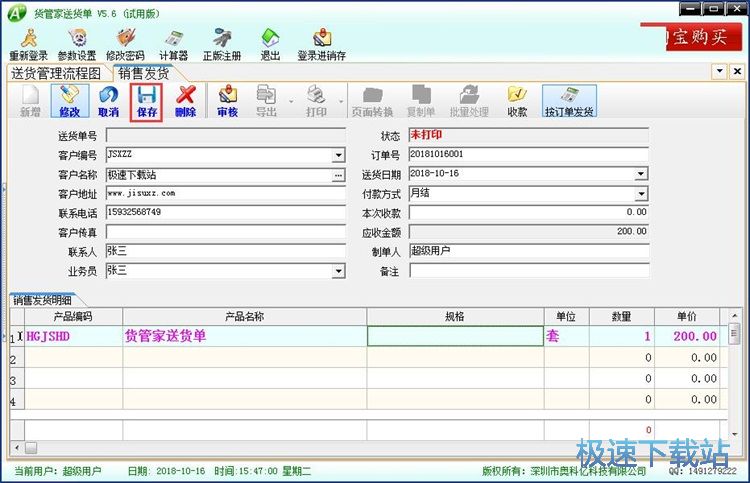The width and height of the screenshot is (750, 483).
Task: Expand the 客户编号 customer code dropdown
Action: tap(338, 155)
